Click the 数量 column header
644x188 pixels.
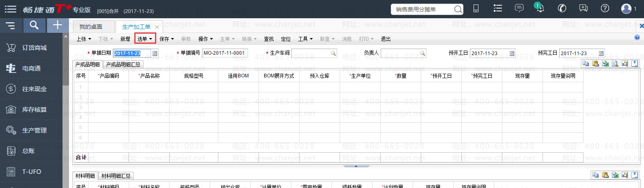click(x=401, y=76)
